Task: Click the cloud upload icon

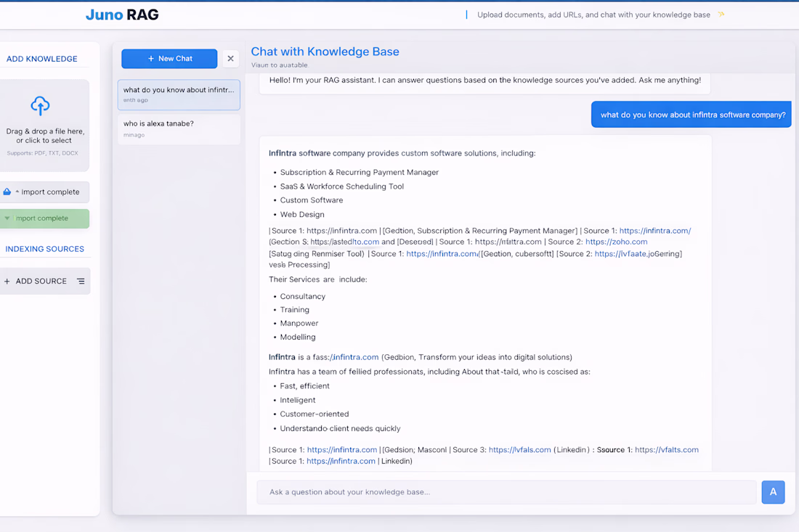Action: pyautogui.click(x=40, y=106)
